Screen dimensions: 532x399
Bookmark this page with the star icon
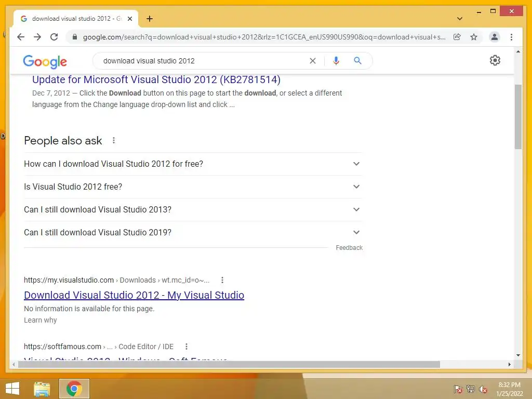(474, 37)
